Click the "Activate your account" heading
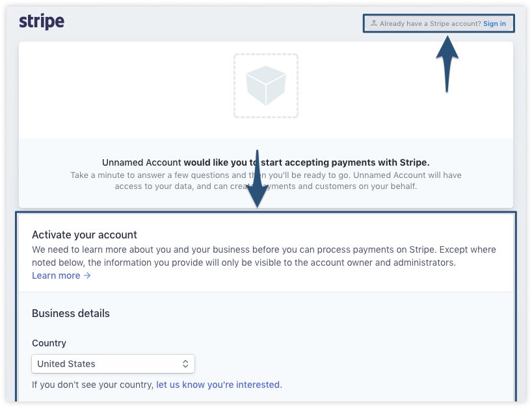Image resolution: width=532 pixels, height=408 pixels. click(85, 235)
